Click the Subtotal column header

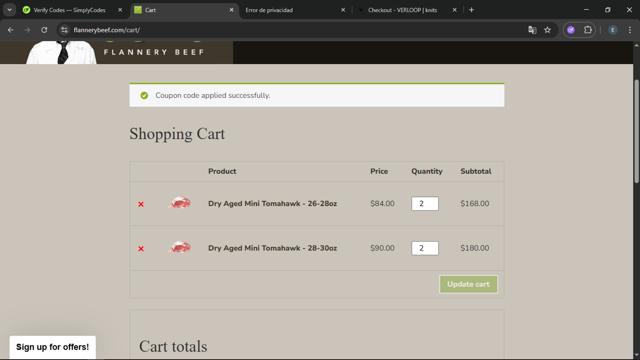coord(476,171)
